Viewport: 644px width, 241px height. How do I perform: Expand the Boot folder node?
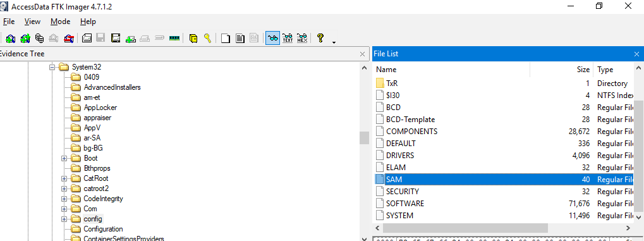pyautogui.click(x=64, y=158)
